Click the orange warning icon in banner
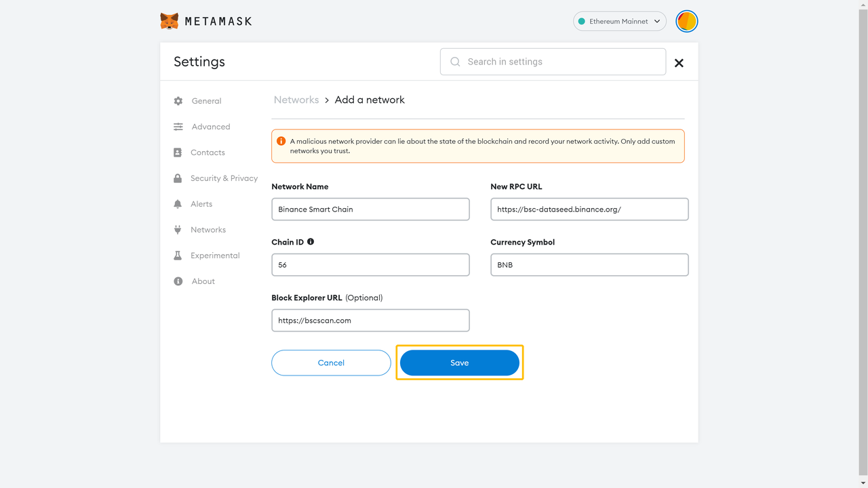 coord(281,141)
